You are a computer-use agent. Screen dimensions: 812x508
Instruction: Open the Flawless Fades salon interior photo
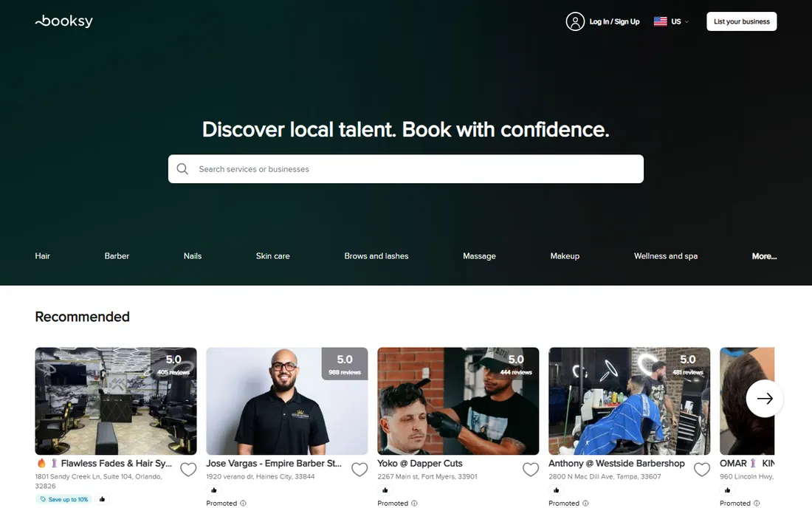(x=116, y=401)
